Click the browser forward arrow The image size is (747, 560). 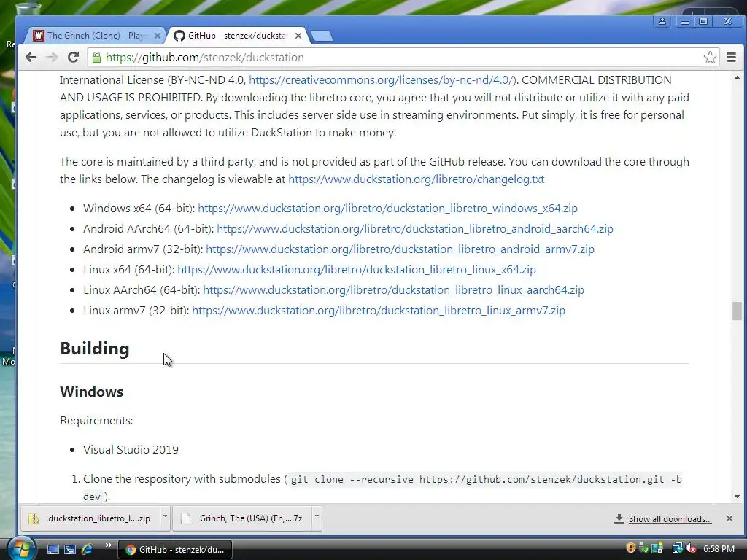pyautogui.click(x=52, y=58)
